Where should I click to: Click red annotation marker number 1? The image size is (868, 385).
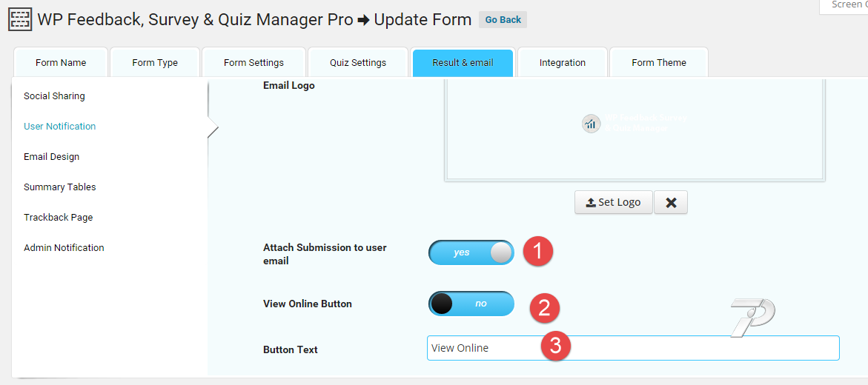[538, 251]
